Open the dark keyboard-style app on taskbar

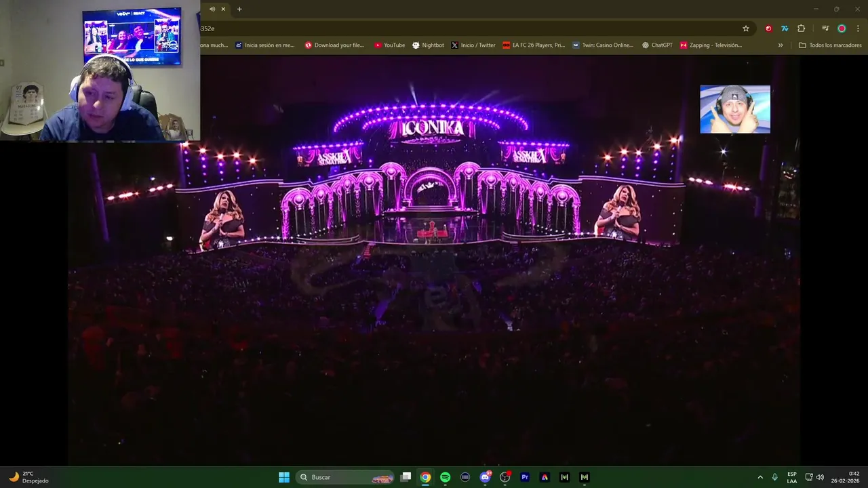[465, 477]
